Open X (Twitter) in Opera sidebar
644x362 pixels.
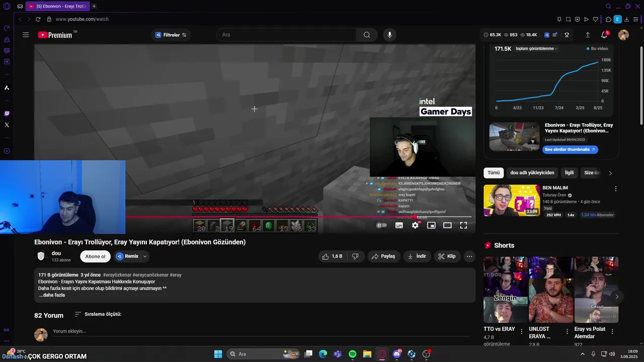(x=7, y=125)
